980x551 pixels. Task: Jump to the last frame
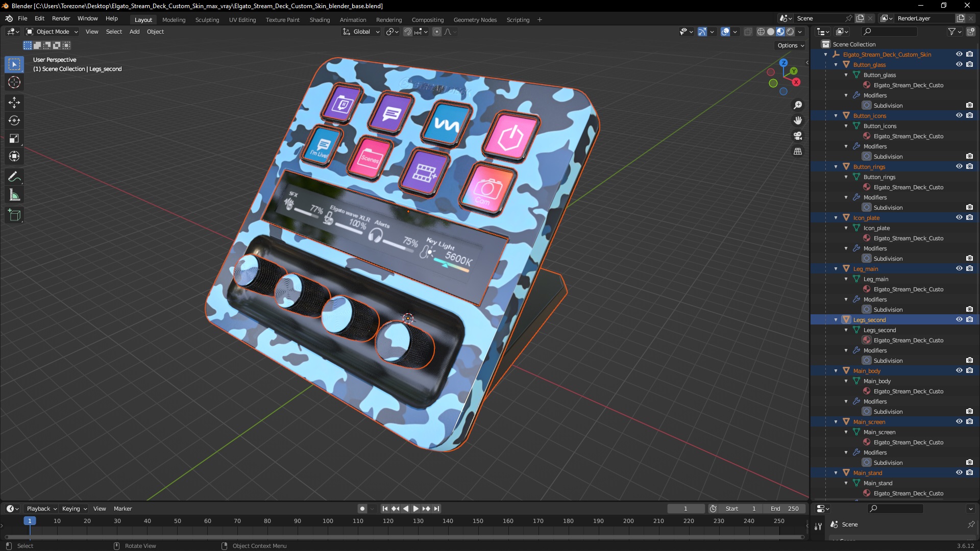tap(436, 509)
